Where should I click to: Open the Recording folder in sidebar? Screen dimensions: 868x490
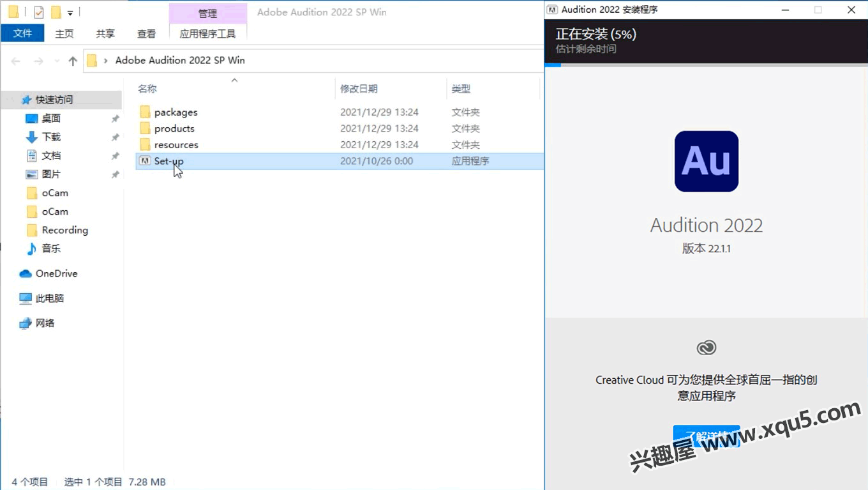64,230
